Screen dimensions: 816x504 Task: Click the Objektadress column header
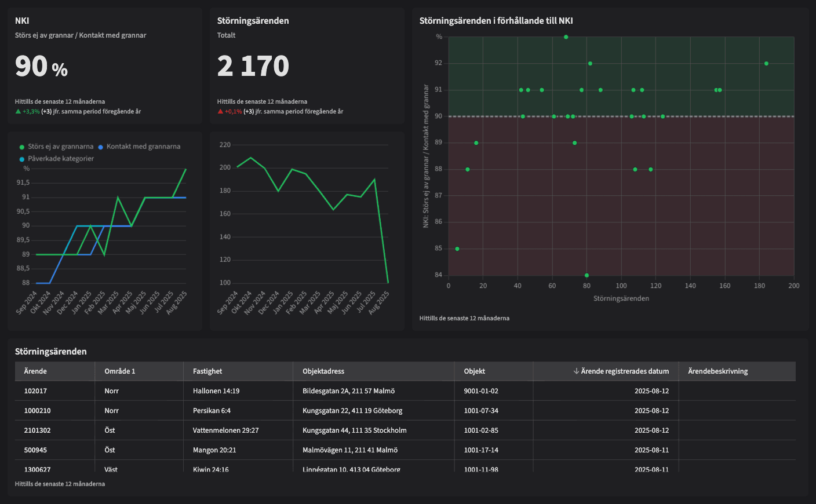click(x=323, y=371)
